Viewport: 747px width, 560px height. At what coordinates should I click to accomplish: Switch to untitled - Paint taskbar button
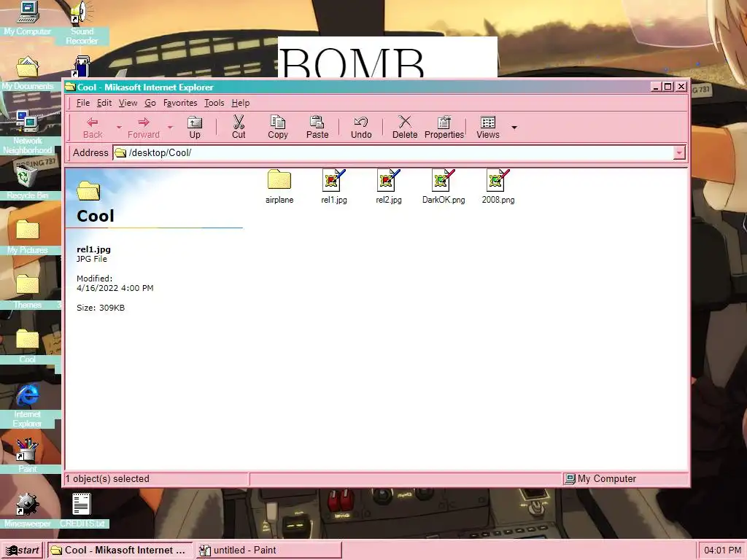pos(268,550)
